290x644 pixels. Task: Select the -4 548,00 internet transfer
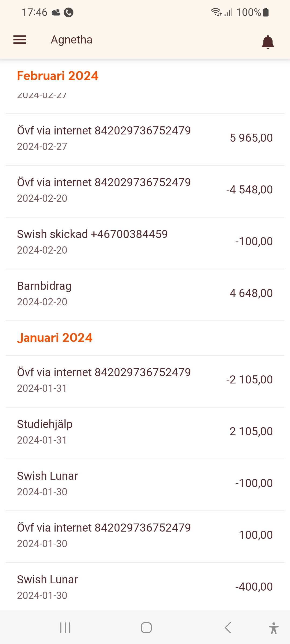coord(145,190)
